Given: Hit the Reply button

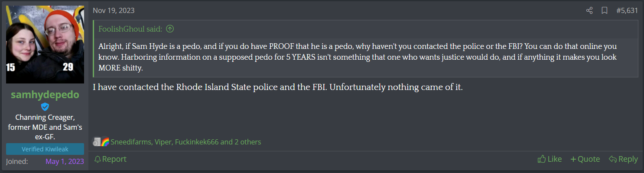Looking at the screenshot, I should (x=623, y=159).
